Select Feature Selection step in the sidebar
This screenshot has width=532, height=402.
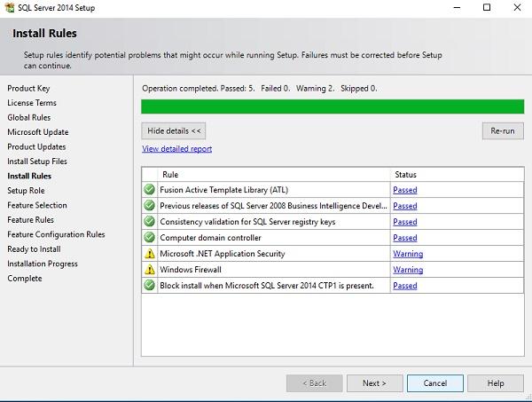coord(37,205)
